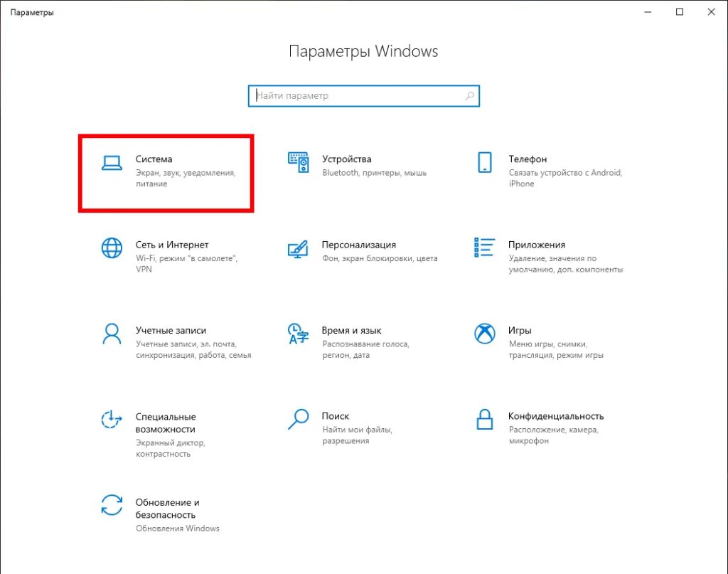Click the "Обновления Windows" description text

point(177,528)
